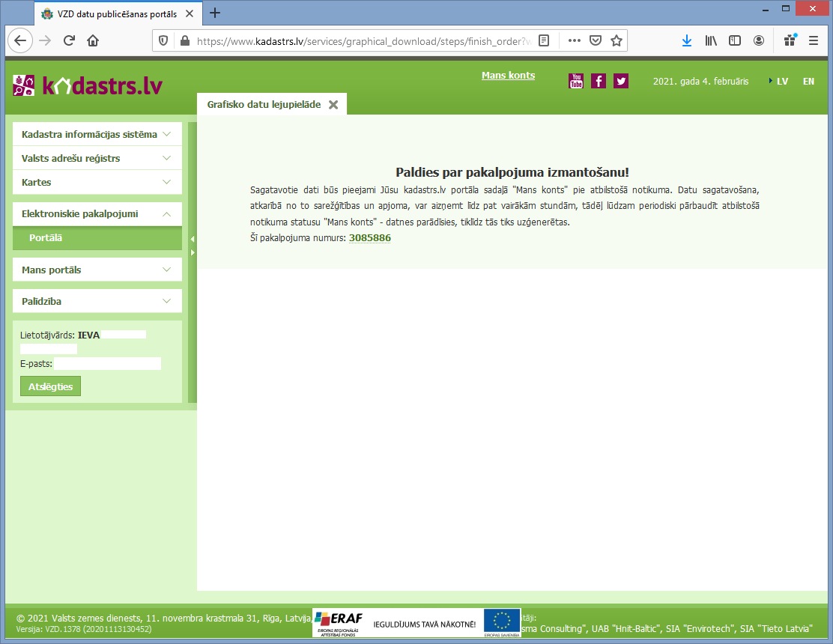Click the Firefox downloads arrow icon

coord(687,41)
